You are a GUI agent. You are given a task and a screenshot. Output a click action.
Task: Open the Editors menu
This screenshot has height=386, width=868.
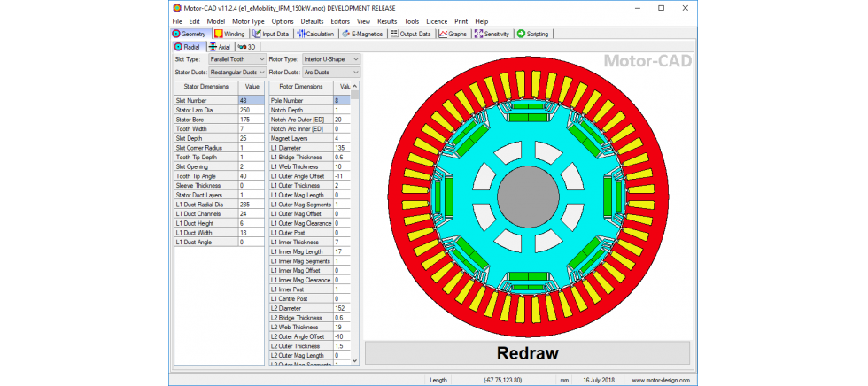pos(340,21)
